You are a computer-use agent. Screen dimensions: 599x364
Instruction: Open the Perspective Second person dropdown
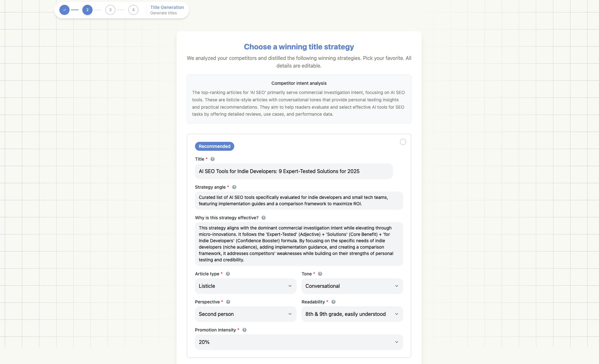(245, 314)
